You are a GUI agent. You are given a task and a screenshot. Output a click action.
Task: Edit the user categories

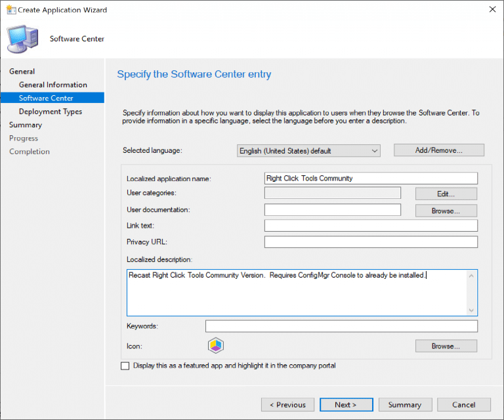click(446, 194)
